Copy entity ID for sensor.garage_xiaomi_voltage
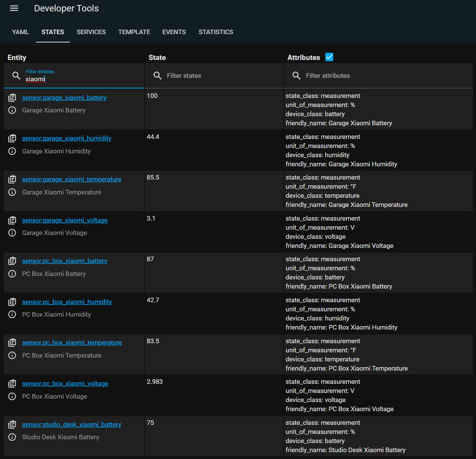This screenshot has width=476, height=459. (x=12, y=220)
